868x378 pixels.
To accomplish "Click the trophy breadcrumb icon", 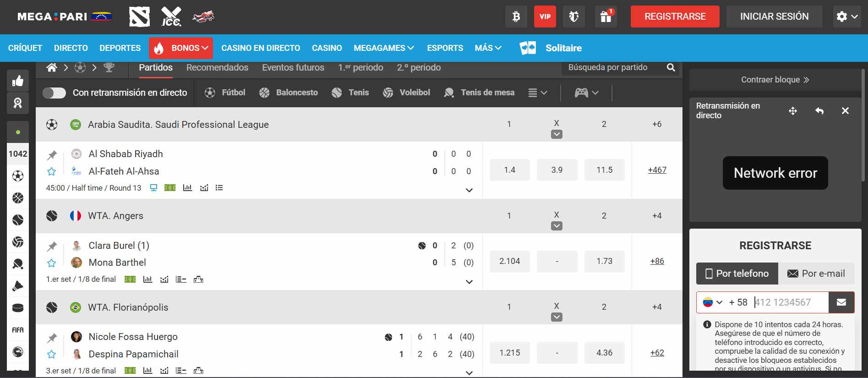I will tap(109, 68).
